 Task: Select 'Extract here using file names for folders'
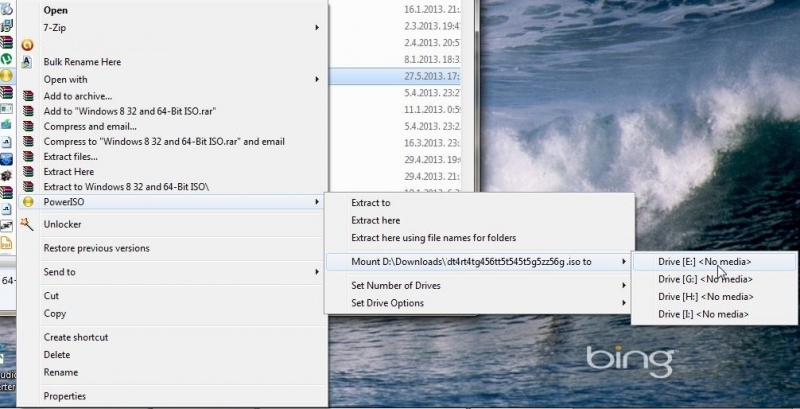click(434, 238)
